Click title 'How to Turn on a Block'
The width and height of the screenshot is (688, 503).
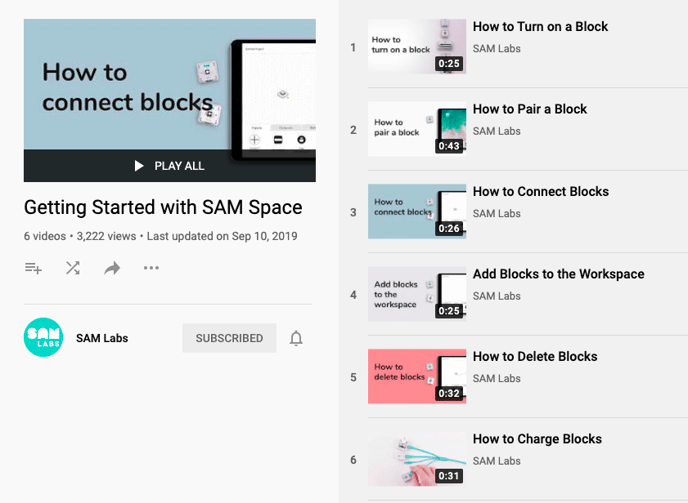pyautogui.click(x=540, y=27)
